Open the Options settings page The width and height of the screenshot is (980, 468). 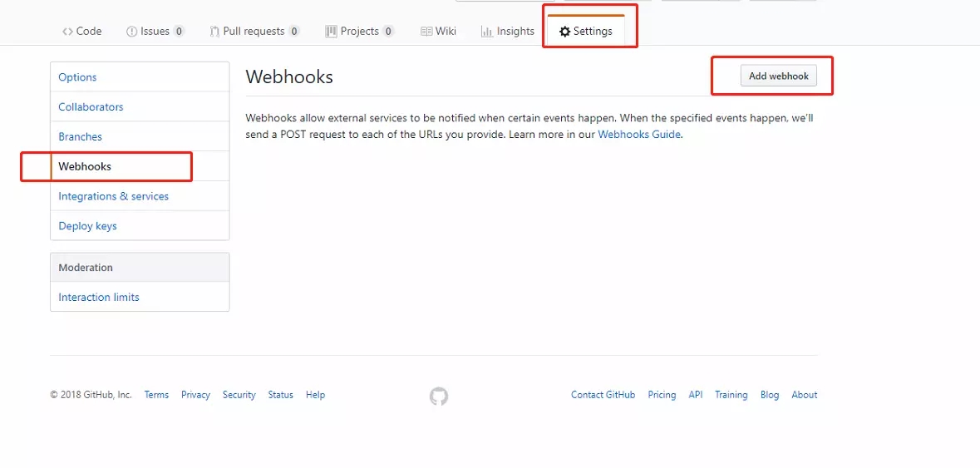(x=77, y=77)
